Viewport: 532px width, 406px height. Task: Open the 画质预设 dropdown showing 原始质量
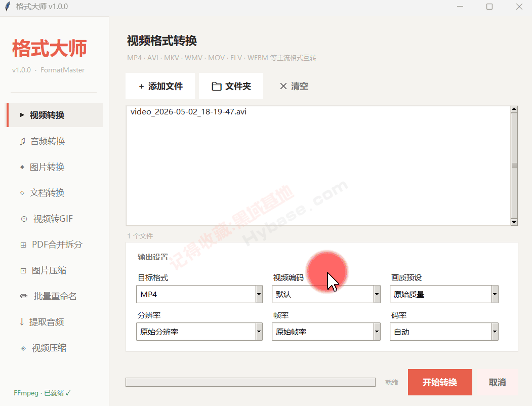click(x=444, y=294)
